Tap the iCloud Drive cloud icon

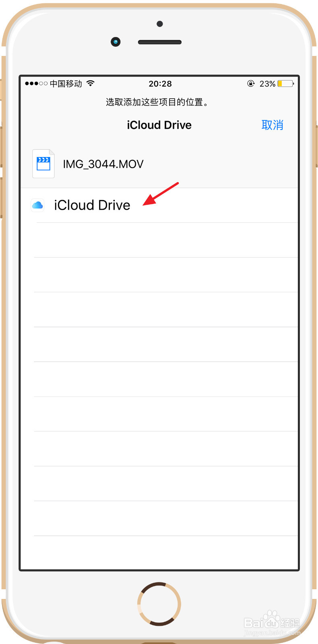[x=37, y=205]
